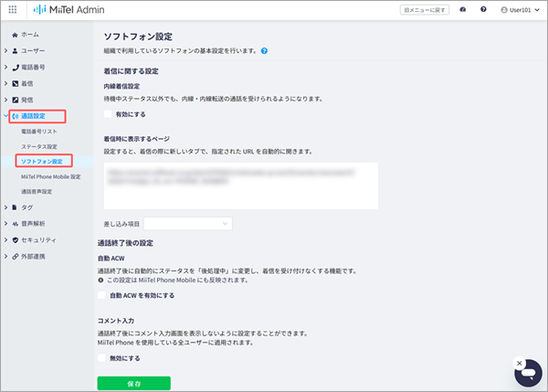Click the ソフトフォン設定 page heading
Screen dimensions: 548x392
pyautogui.click(x=138, y=37)
